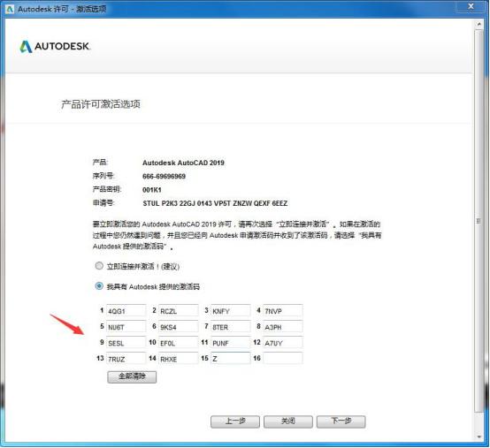Screen dimensions: 490x448
Task: Click the product name Autodesk AutoCAD 2019
Action: pos(183,163)
